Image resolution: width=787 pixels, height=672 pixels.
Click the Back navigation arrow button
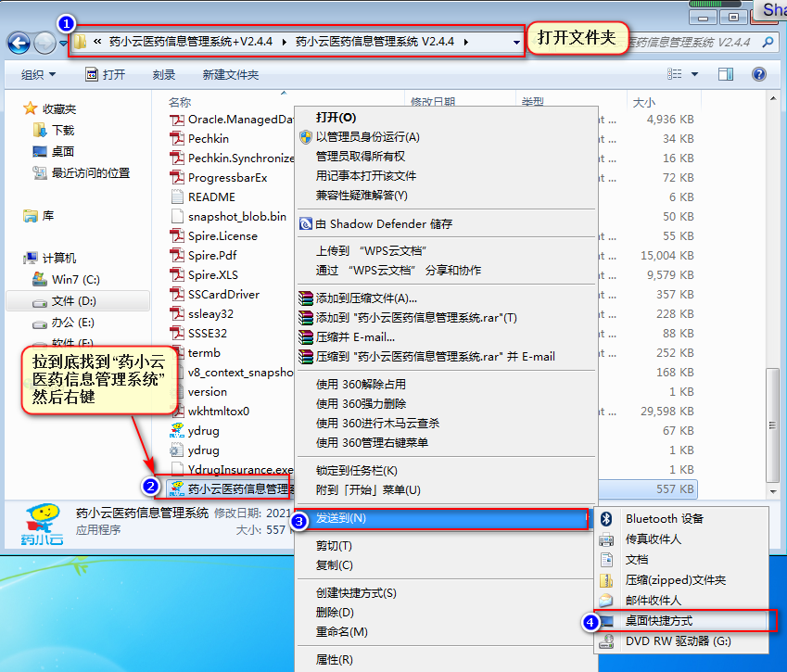pos(19,44)
